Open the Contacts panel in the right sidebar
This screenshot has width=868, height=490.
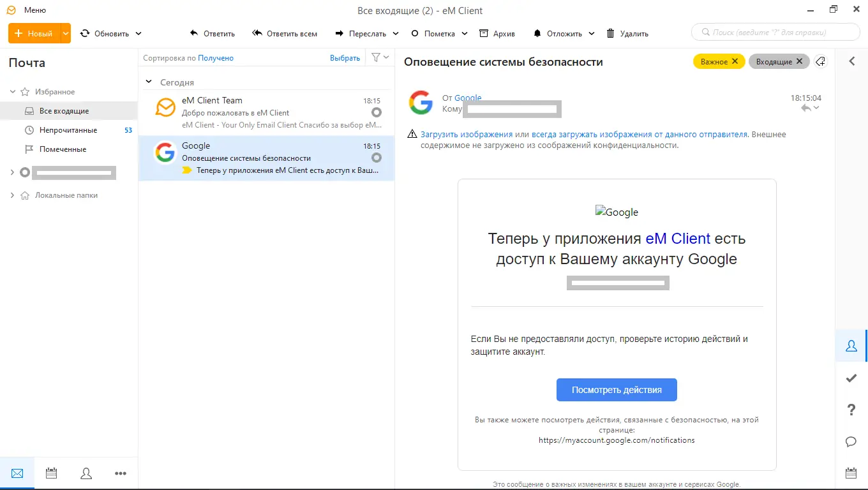(x=851, y=345)
